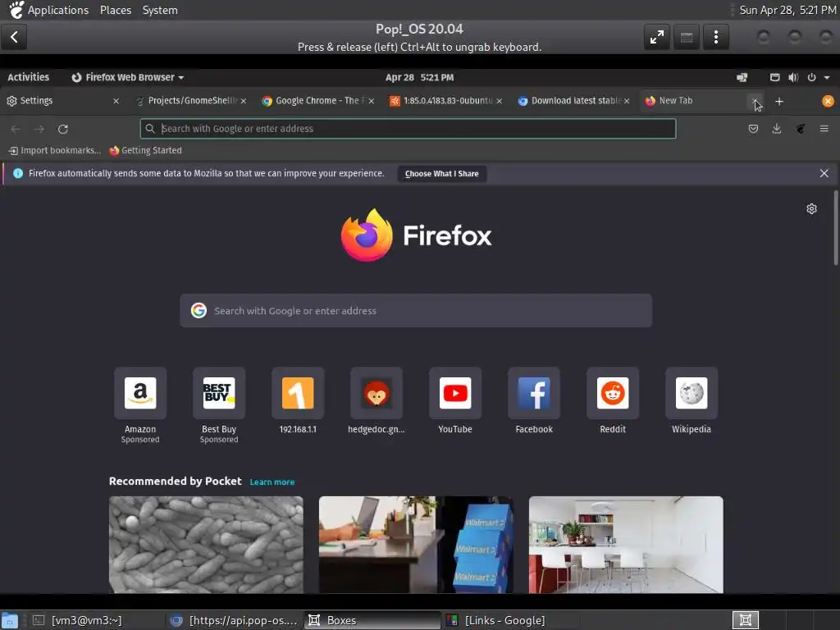This screenshot has height=630, width=840.
Task: Click the guest top-bar display icon
Action: [x=742, y=77]
